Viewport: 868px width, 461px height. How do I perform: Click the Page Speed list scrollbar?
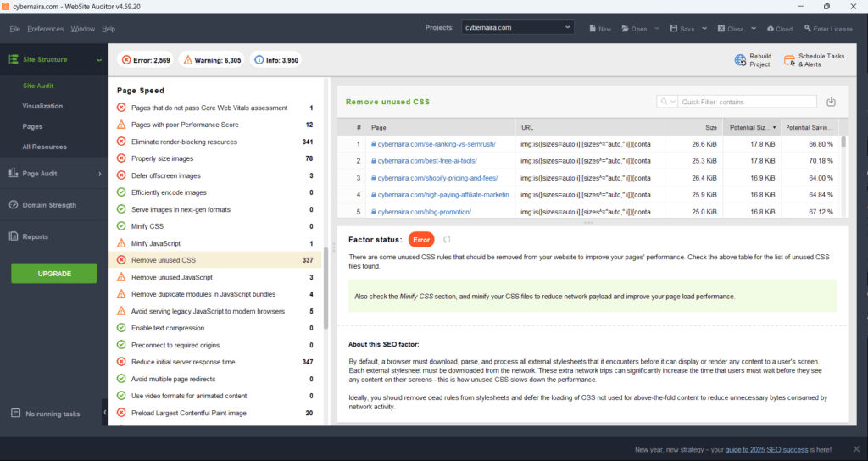[326, 288]
